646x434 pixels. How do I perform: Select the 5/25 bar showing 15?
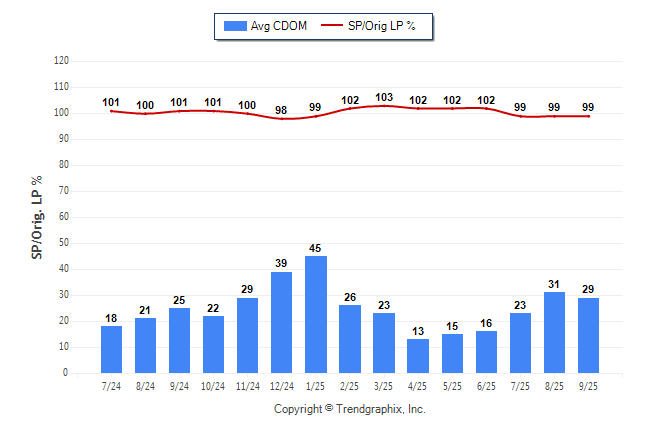[x=452, y=353]
